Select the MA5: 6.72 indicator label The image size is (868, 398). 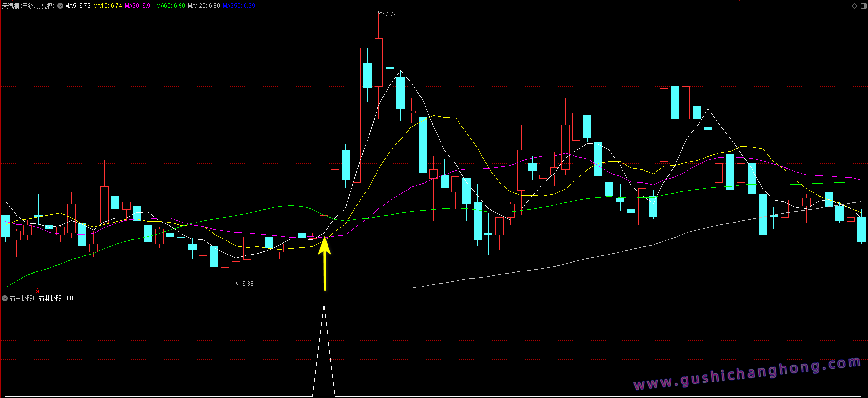78,6
